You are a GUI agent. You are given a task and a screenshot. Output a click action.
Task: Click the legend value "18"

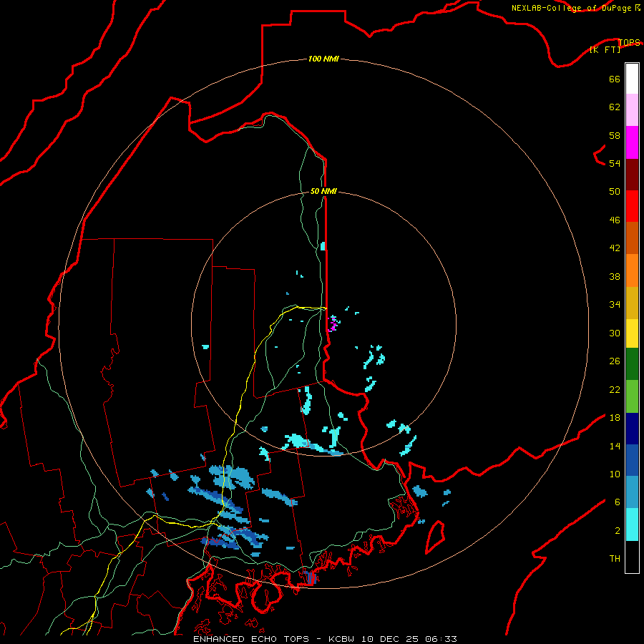point(615,418)
